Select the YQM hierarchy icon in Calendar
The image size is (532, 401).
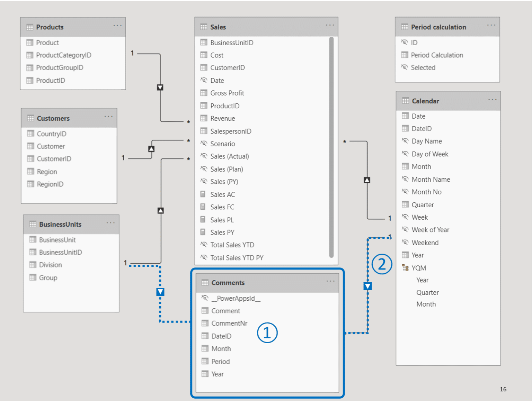pos(405,267)
